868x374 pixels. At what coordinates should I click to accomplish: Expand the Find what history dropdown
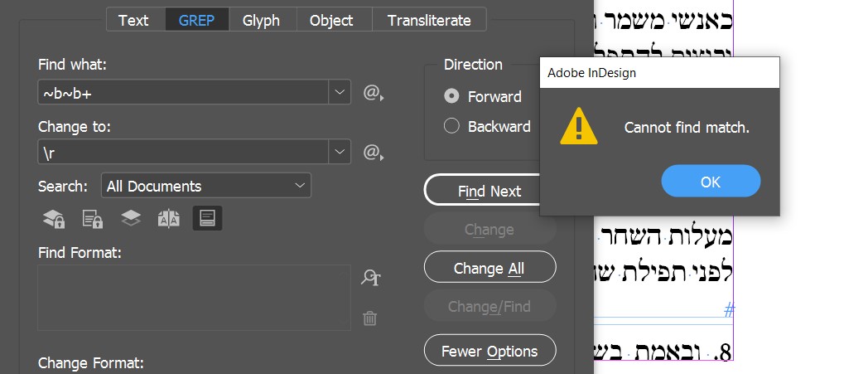pyautogui.click(x=340, y=93)
